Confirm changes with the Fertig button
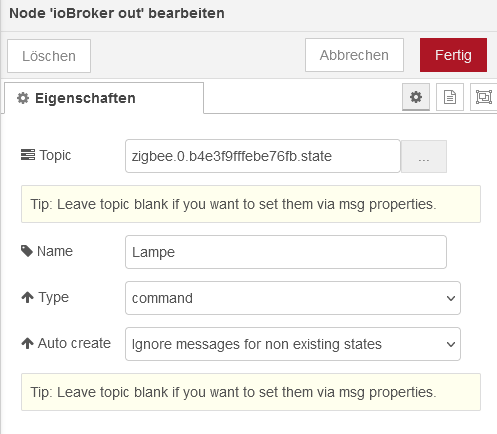This screenshot has width=497, height=434. (453, 55)
